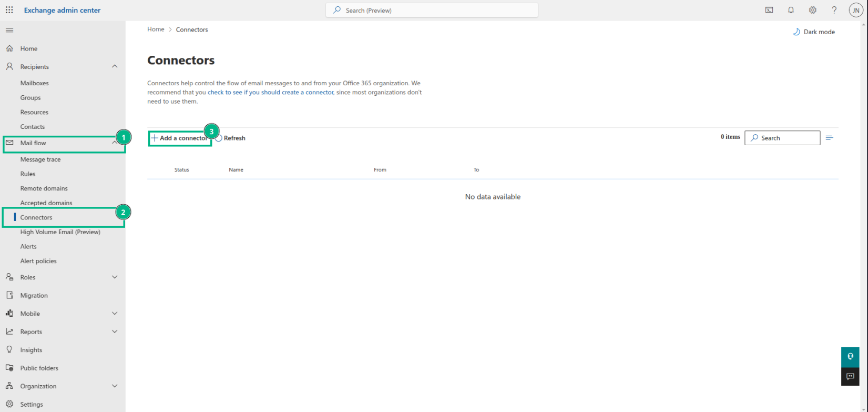Image resolution: width=868 pixels, height=412 pixels.
Task: Expand the Roles section chevron
Action: pos(115,277)
